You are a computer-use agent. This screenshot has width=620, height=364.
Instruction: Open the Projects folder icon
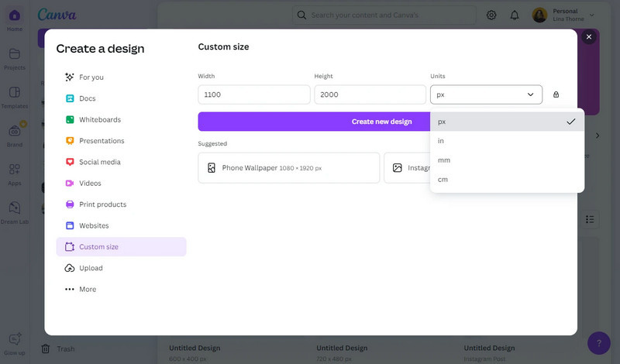pos(14,54)
